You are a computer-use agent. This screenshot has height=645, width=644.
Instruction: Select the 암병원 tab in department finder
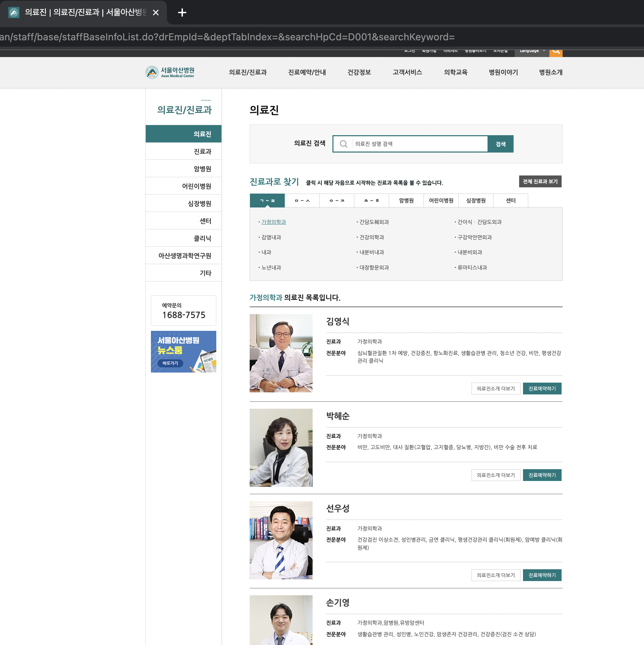click(x=406, y=201)
